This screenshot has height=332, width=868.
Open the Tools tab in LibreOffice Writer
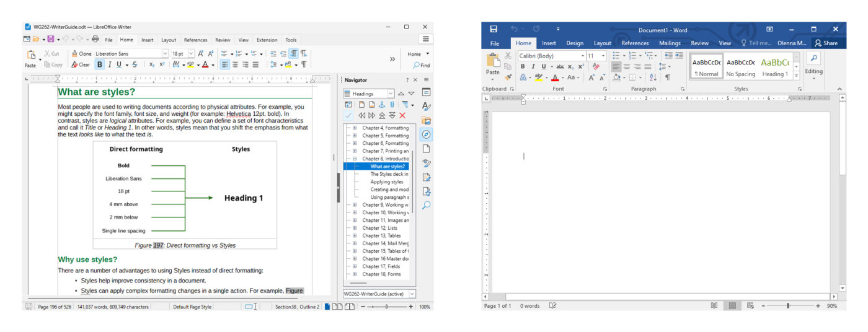tap(291, 40)
